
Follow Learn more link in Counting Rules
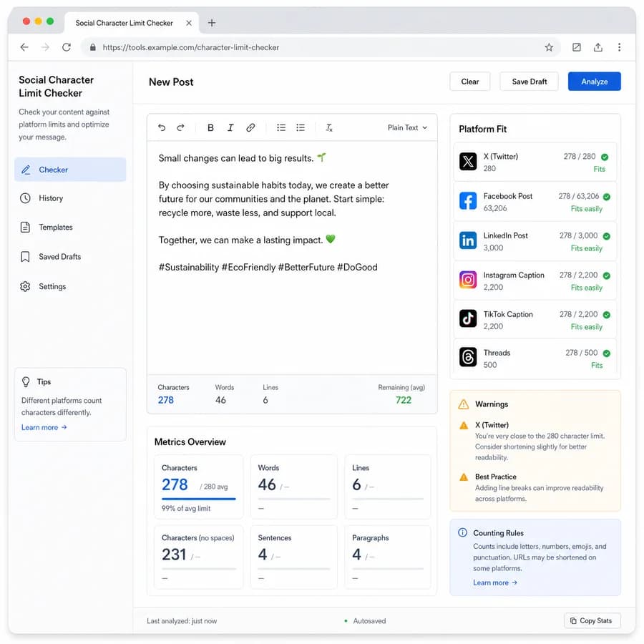point(495,582)
